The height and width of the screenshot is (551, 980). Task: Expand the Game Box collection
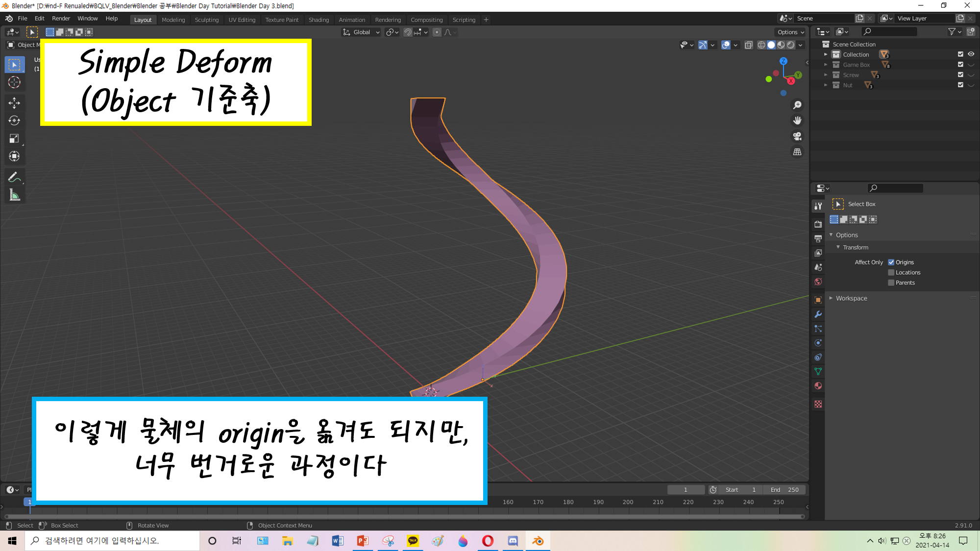coord(826,65)
